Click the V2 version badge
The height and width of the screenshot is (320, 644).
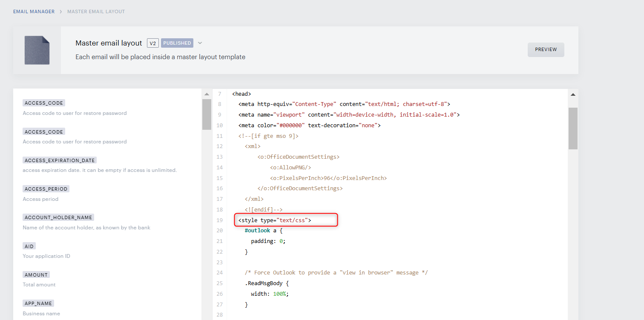(152, 43)
